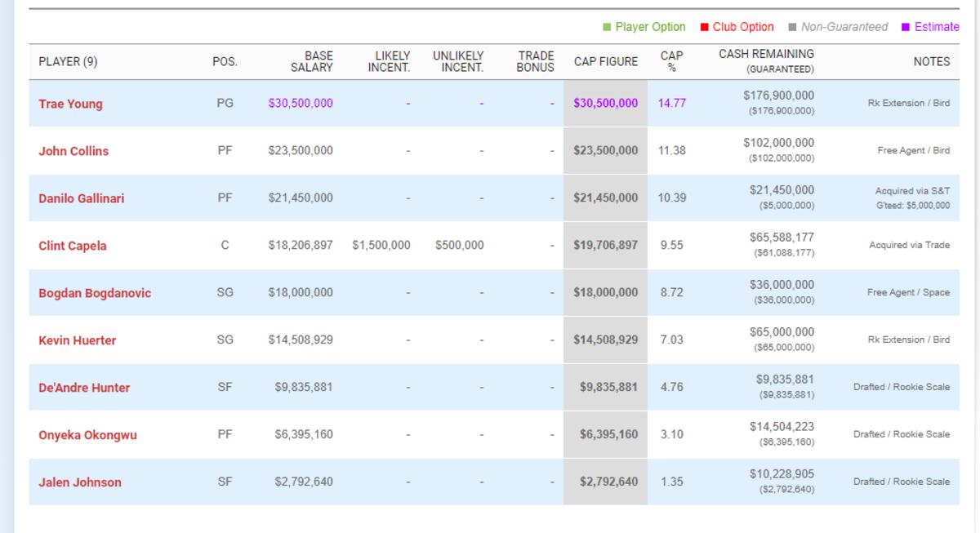Click the Notes column header
The width and height of the screenshot is (980, 533).
931,61
